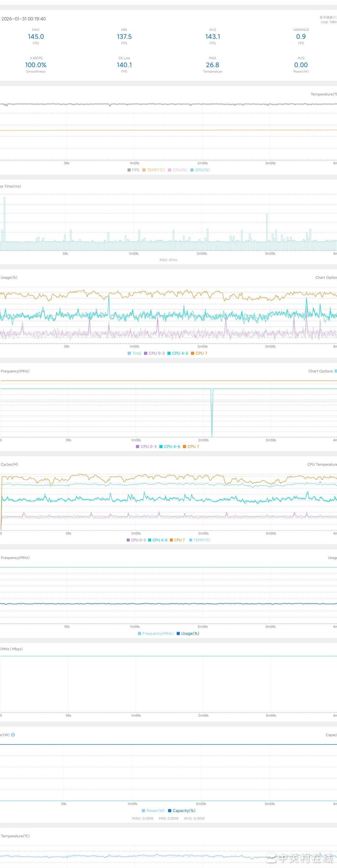The height and width of the screenshot is (868, 337).
Task: Click the purple CPU 0-3 square in Frequency legend
Action: 137,446
